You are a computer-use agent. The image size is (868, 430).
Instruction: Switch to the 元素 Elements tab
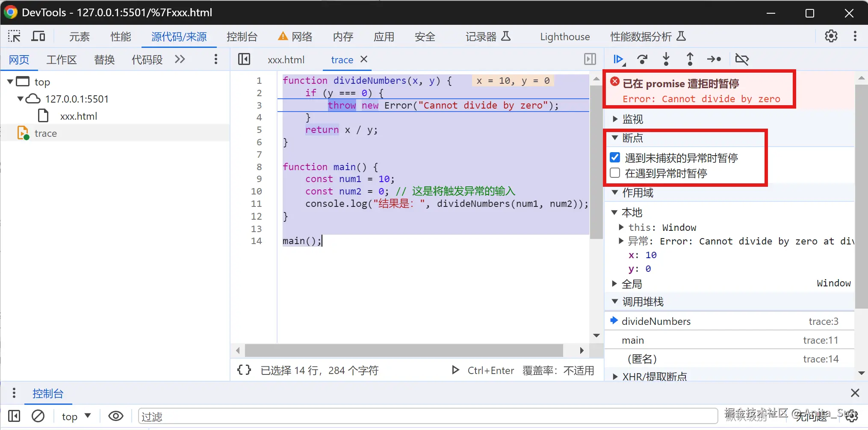(x=80, y=37)
